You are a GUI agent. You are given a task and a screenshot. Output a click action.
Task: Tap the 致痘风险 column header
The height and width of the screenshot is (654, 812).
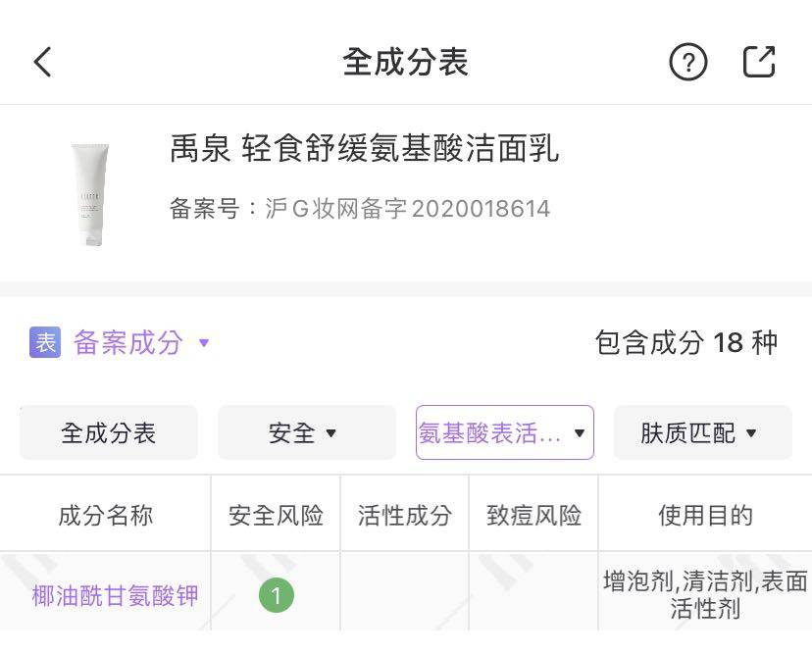pyautogui.click(x=533, y=516)
